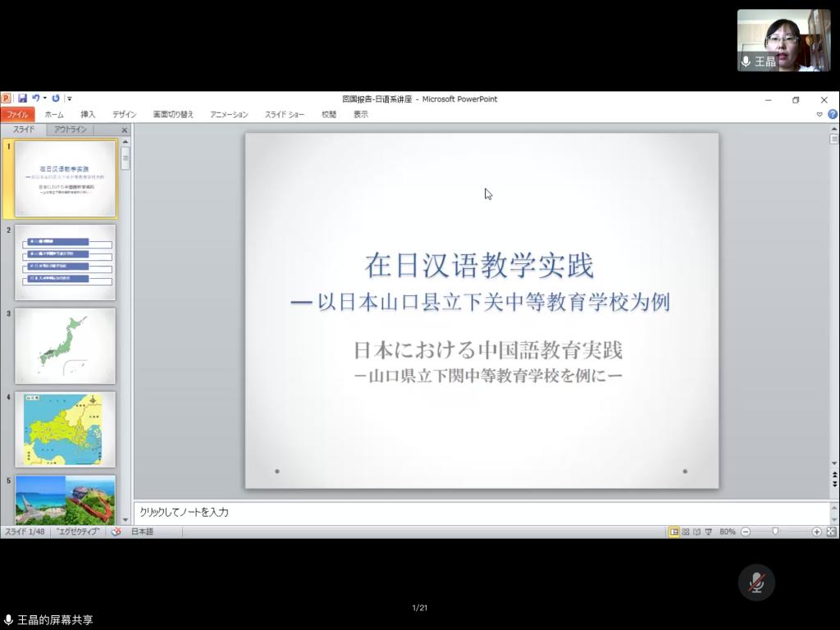Screen dimensions: 840x630
Task: Fit slide to current window icon
Action: pos(830,532)
